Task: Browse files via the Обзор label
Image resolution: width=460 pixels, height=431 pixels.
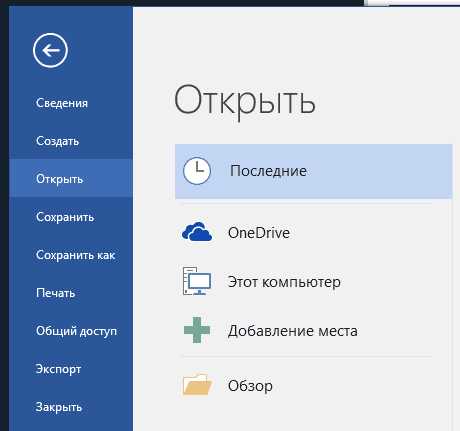Action: pos(250,386)
